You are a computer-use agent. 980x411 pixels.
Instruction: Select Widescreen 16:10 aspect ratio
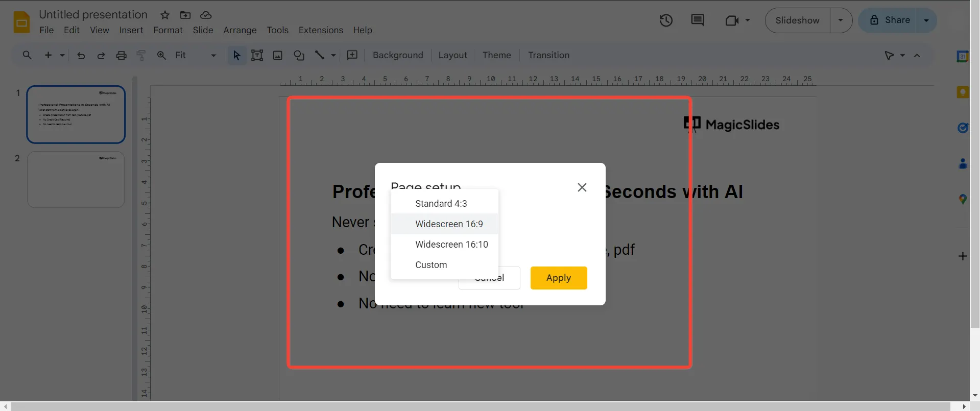click(444, 244)
